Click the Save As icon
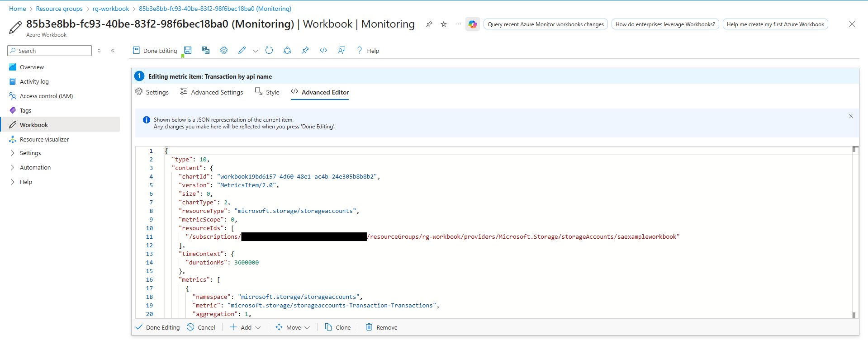 click(x=206, y=51)
